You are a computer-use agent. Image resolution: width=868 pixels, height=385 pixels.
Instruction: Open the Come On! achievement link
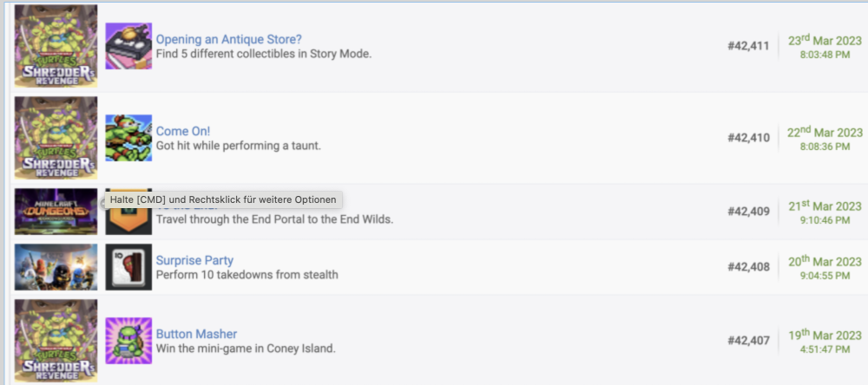pos(183,131)
